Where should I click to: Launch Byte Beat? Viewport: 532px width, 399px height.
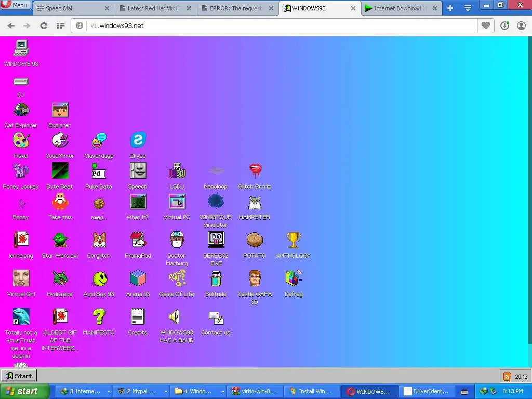[x=60, y=170]
